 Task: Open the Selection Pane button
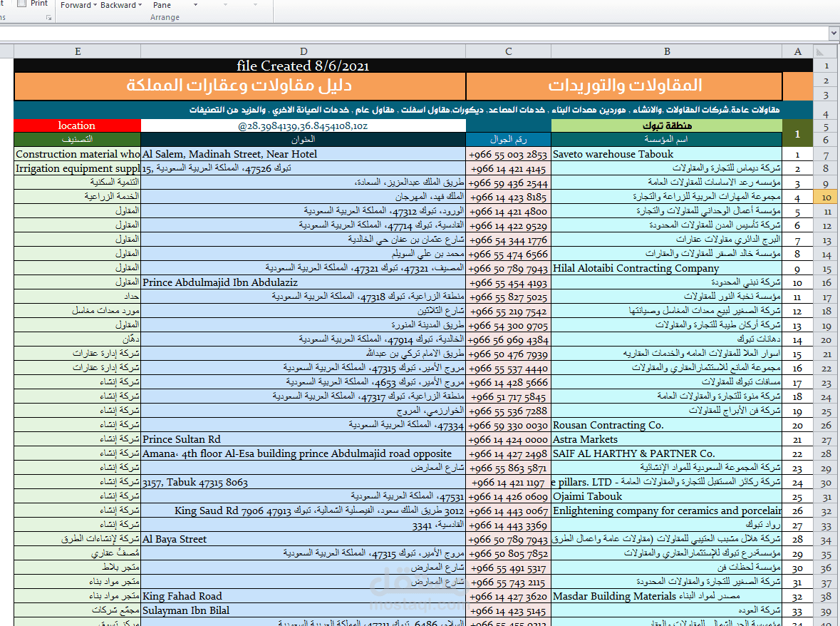pos(162,5)
